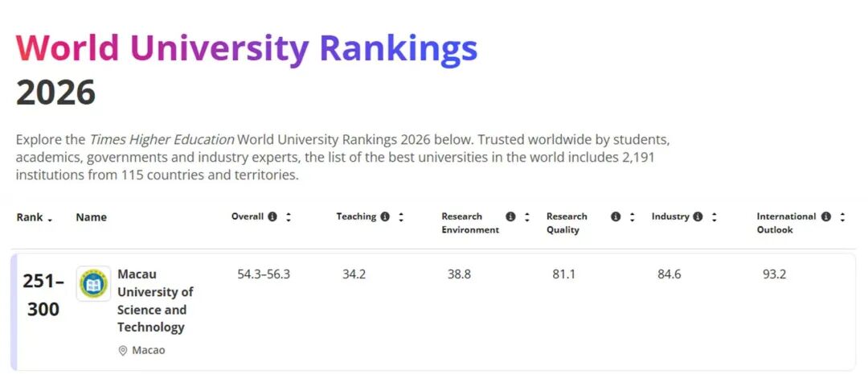Click the Research Quality info icon
Viewport: 868px width, 383px height.
616,217
